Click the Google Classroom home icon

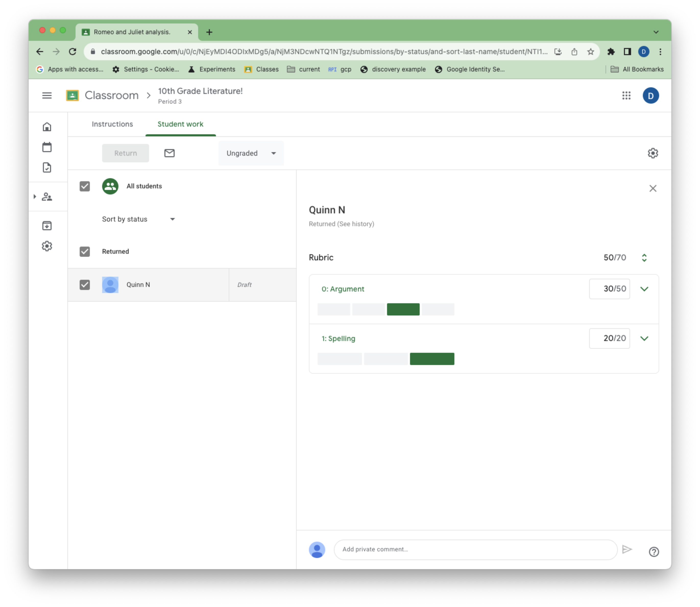[48, 127]
